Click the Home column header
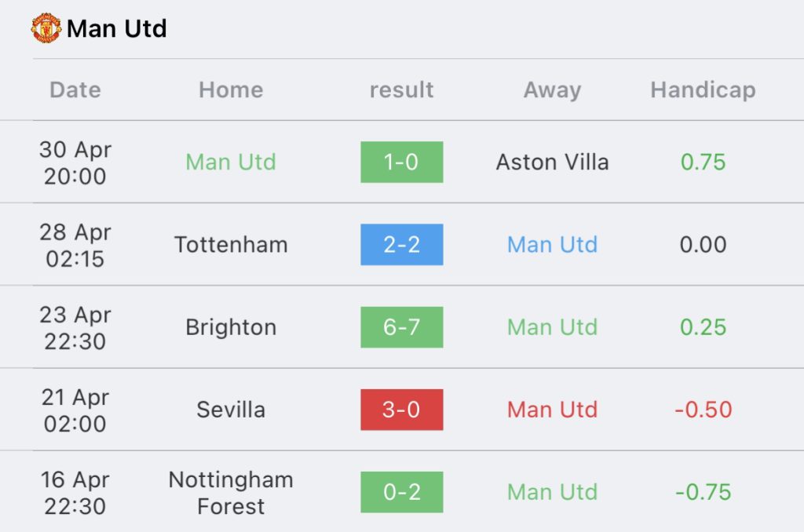 pos(232,89)
